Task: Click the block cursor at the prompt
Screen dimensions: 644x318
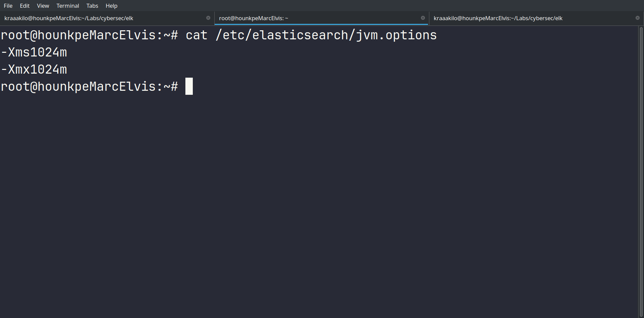Action: point(189,86)
